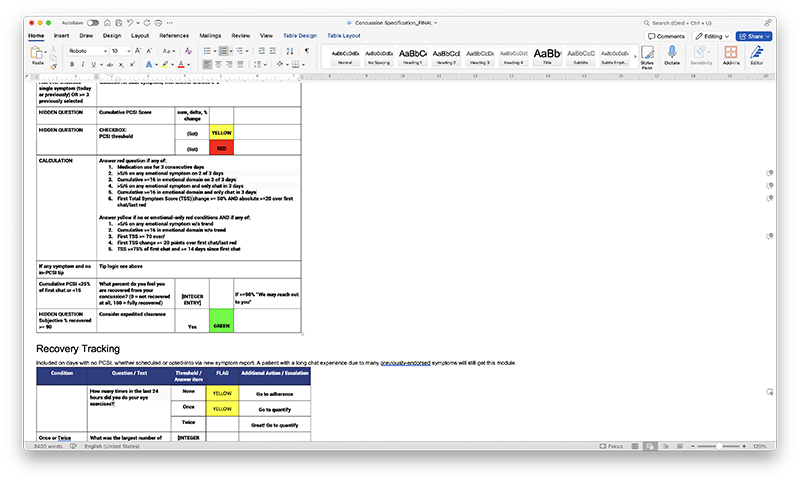Screen dimensions: 800x482
Task: Click the Share button
Action: [x=754, y=36]
